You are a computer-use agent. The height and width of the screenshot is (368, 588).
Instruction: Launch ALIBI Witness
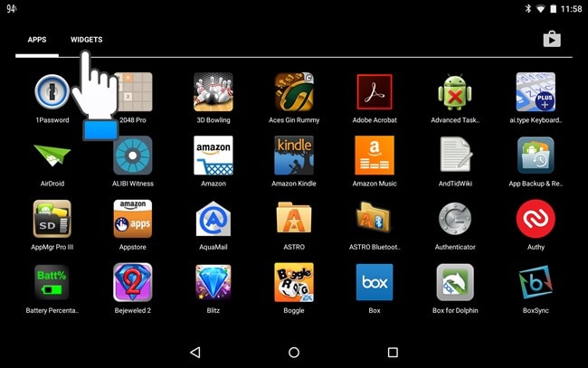pyautogui.click(x=133, y=156)
